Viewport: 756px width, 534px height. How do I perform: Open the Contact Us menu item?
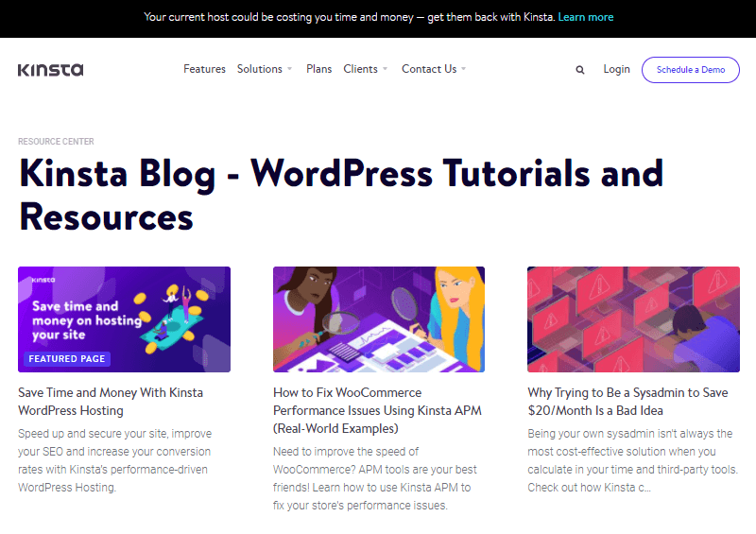[x=429, y=69]
